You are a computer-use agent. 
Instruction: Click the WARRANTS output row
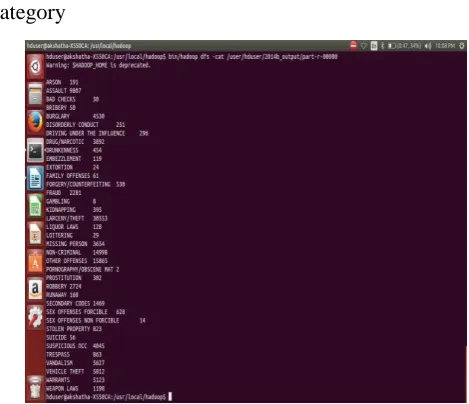75,379
